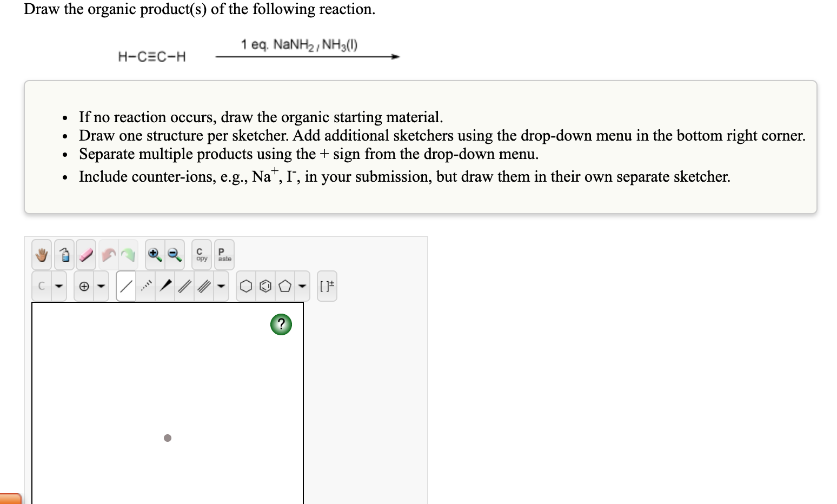This screenshot has width=837, height=504.
Task: Zoom in on the sketcher canvas
Action: click(154, 254)
